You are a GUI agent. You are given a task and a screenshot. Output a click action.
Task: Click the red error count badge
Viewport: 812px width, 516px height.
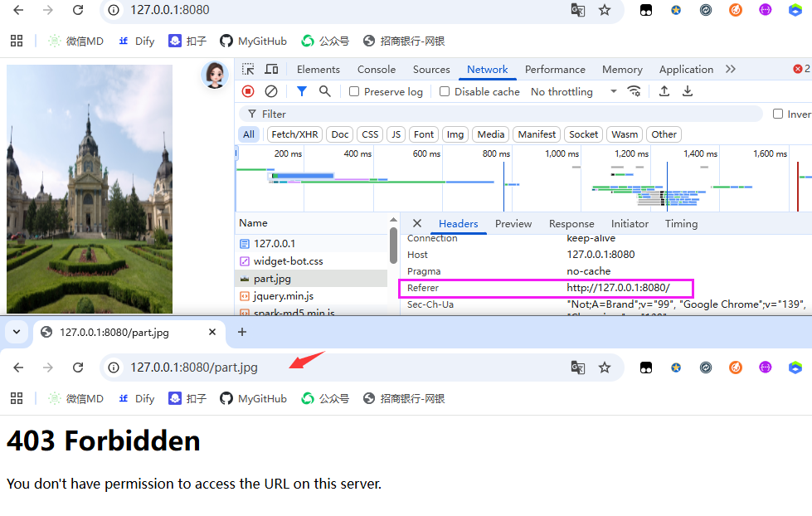[x=802, y=69]
